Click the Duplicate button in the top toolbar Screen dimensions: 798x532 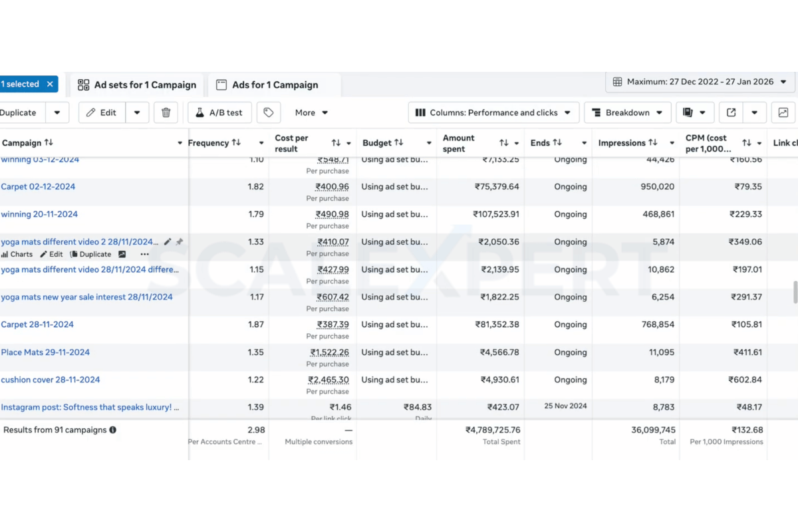click(x=20, y=112)
